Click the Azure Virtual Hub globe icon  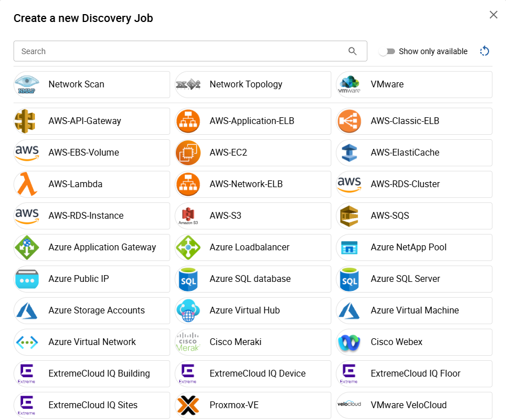click(x=188, y=311)
